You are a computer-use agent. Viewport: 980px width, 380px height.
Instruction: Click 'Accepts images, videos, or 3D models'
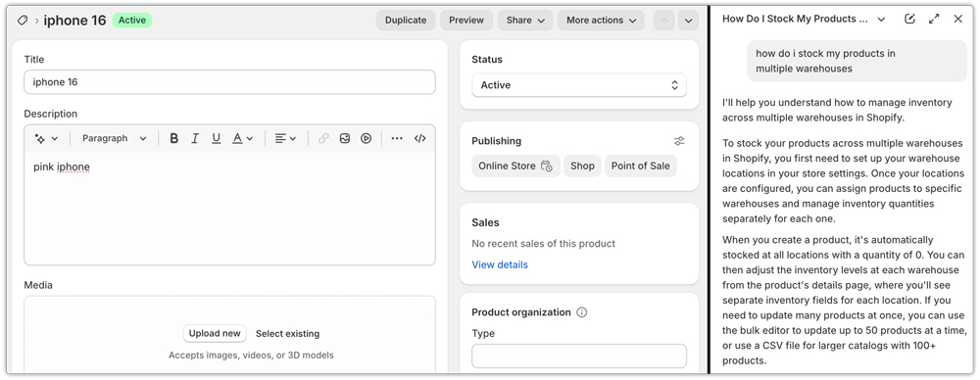click(251, 355)
